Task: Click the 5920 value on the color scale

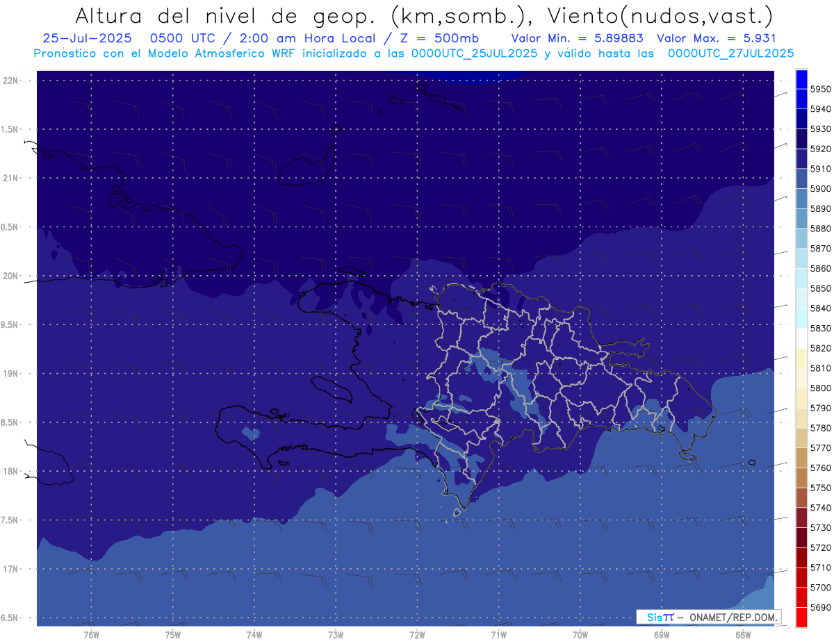Action: tap(821, 149)
